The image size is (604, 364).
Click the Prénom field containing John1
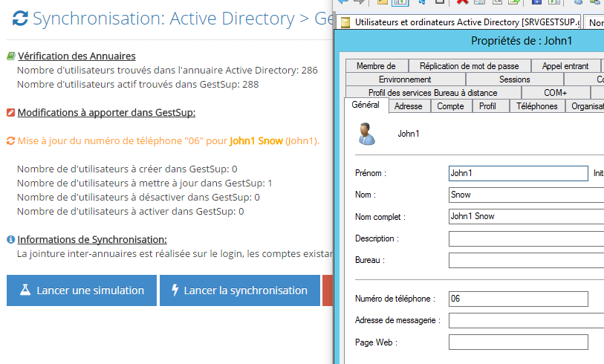pyautogui.click(x=519, y=173)
